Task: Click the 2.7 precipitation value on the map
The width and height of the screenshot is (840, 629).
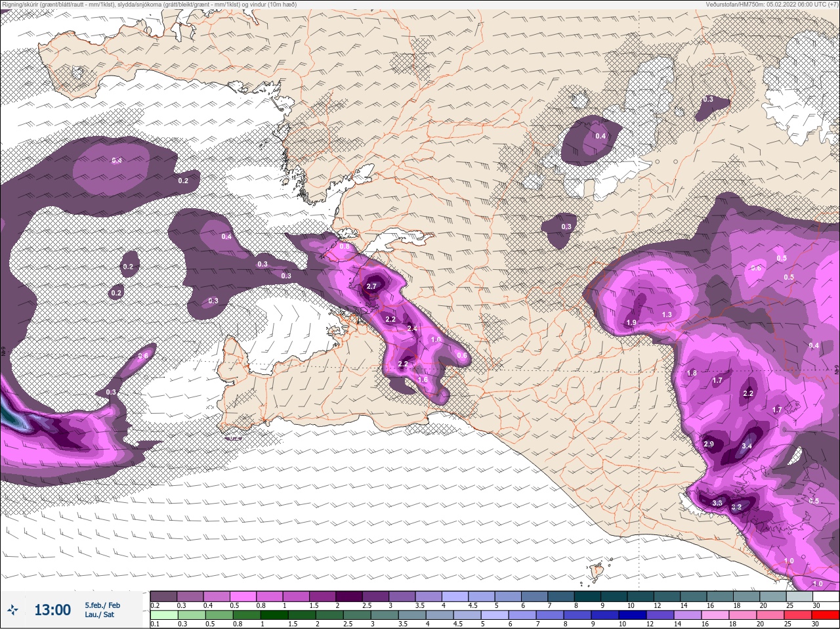Action: coord(371,286)
